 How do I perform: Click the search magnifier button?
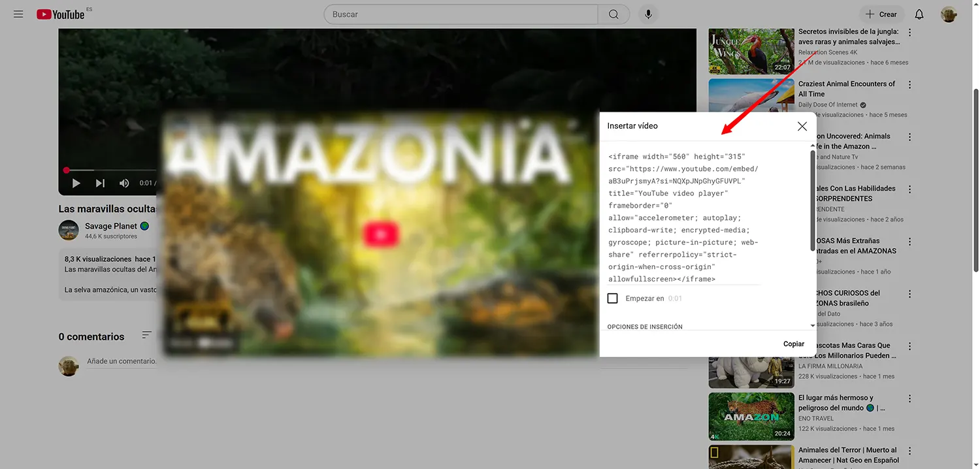point(613,14)
